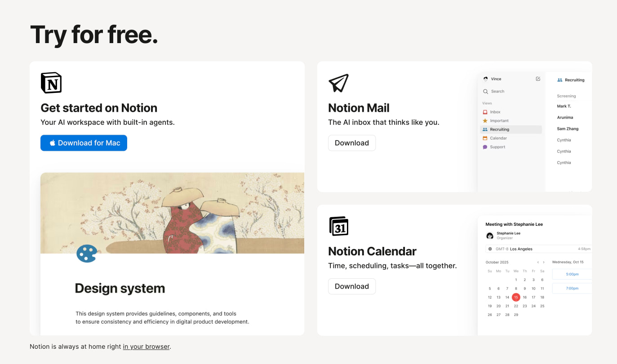This screenshot has width=617, height=364.
Task: Click Stephanie Lee's avatar
Action: click(x=490, y=236)
